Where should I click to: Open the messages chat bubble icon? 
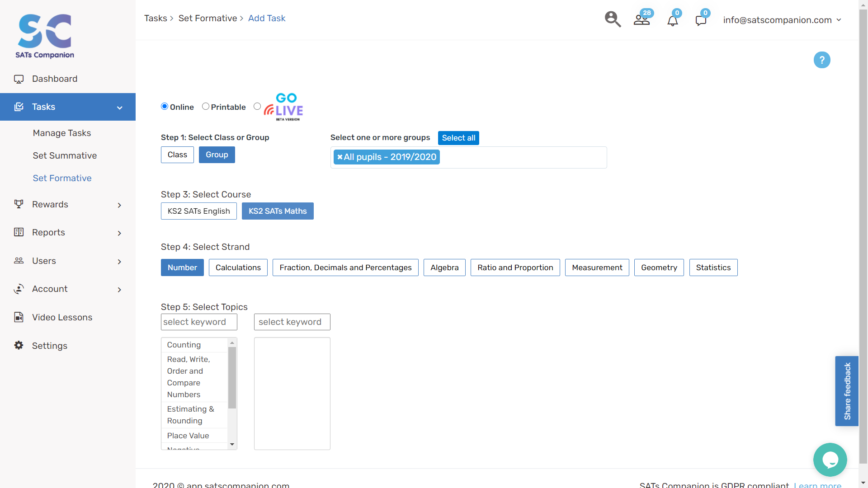[701, 20]
